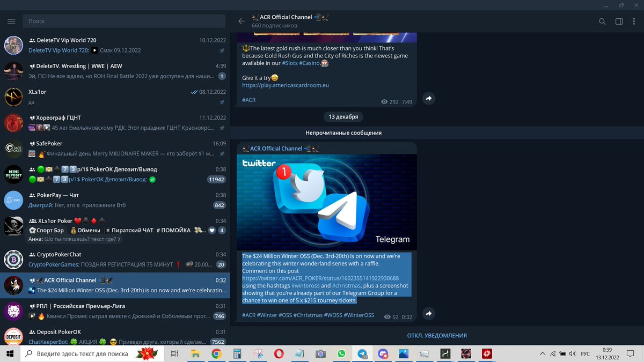Forward the Winter OSS raffle post

tap(428, 314)
